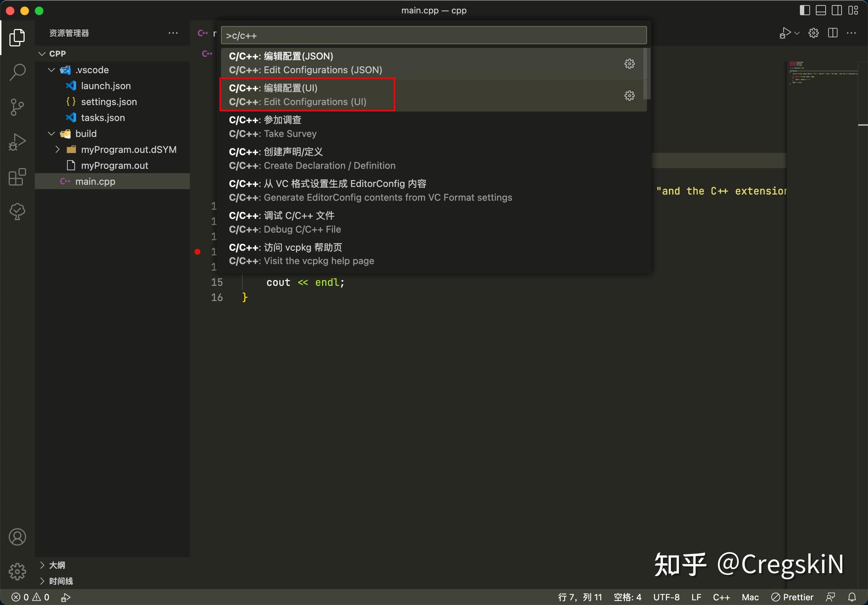This screenshot has width=868, height=605.
Task: Click gear icon for Edit Configurations (JSON)
Action: point(629,63)
